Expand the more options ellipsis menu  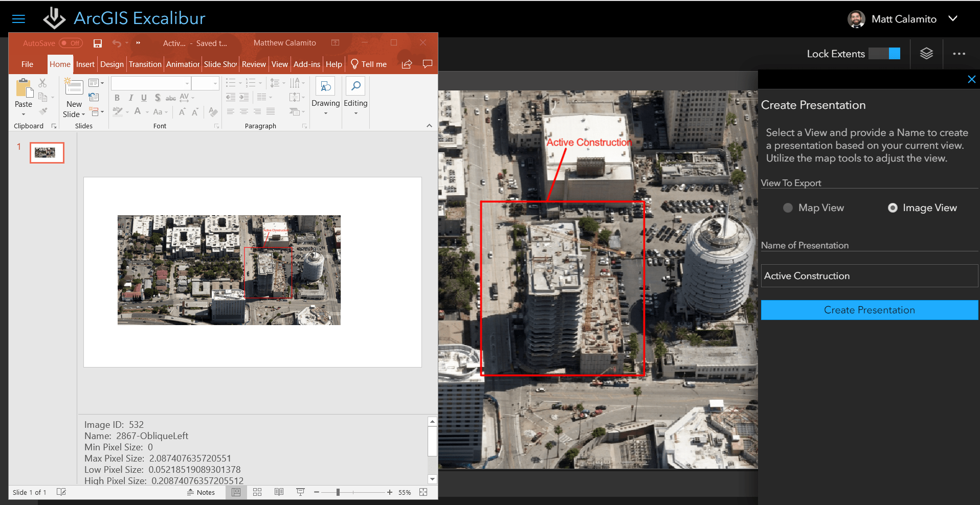pos(959,54)
